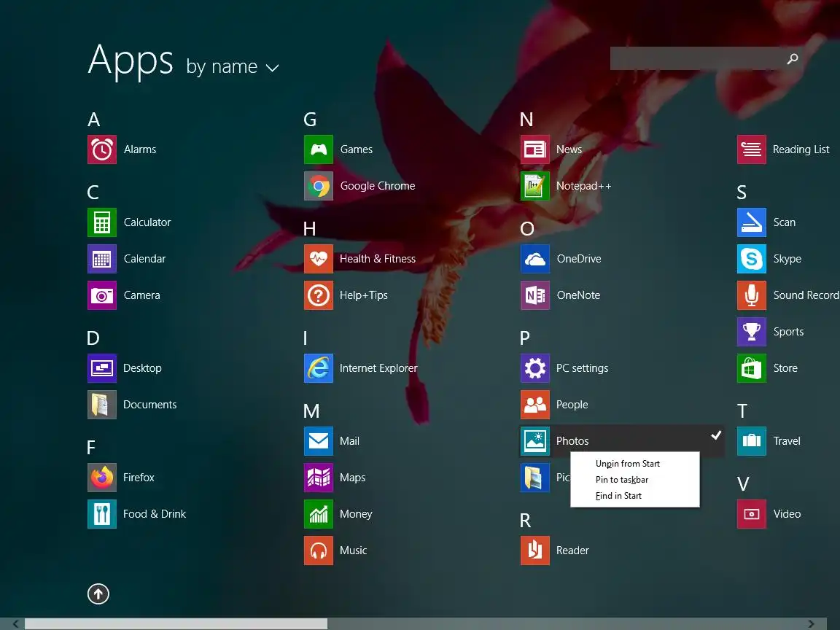Open Health & Fitness icon
This screenshot has width=840, height=630.
click(318, 259)
